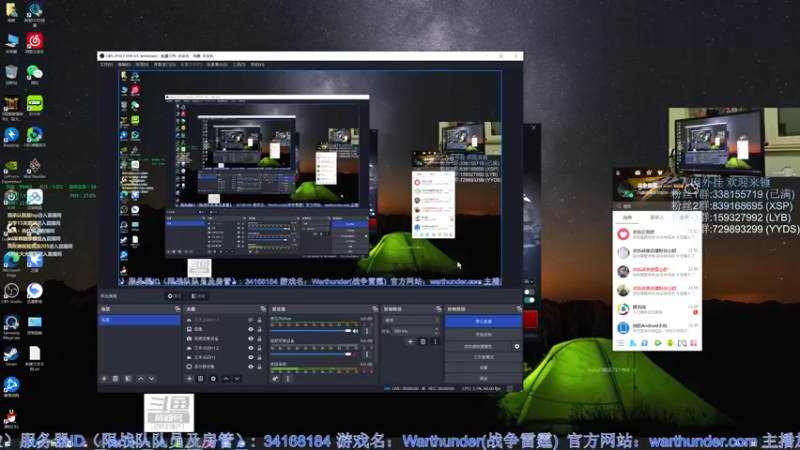Click the blue 停止直播 button
800x450 pixels.
(x=483, y=321)
